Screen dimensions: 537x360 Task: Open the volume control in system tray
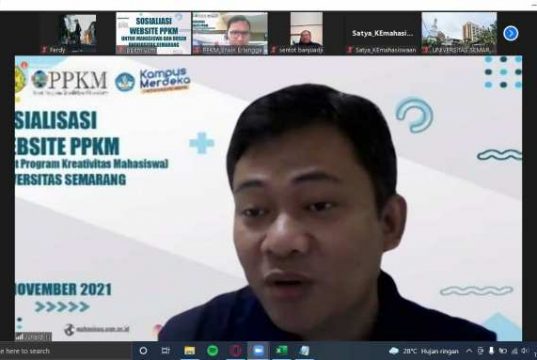[x=524, y=351]
